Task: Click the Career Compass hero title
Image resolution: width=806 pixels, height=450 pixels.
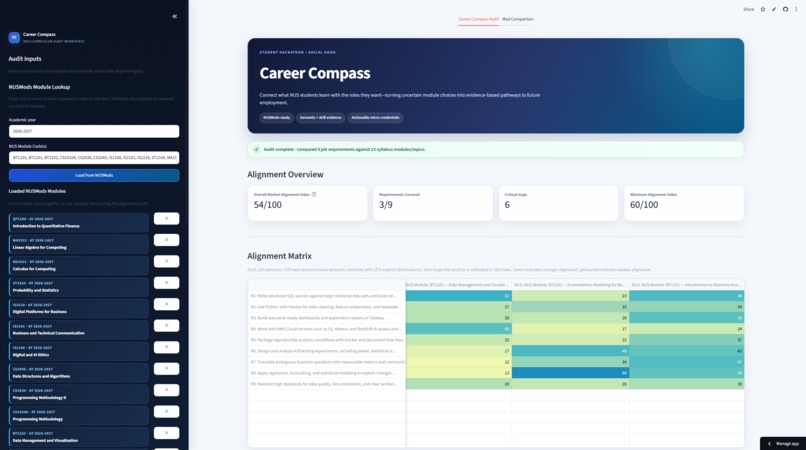Action: tap(315, 73)
